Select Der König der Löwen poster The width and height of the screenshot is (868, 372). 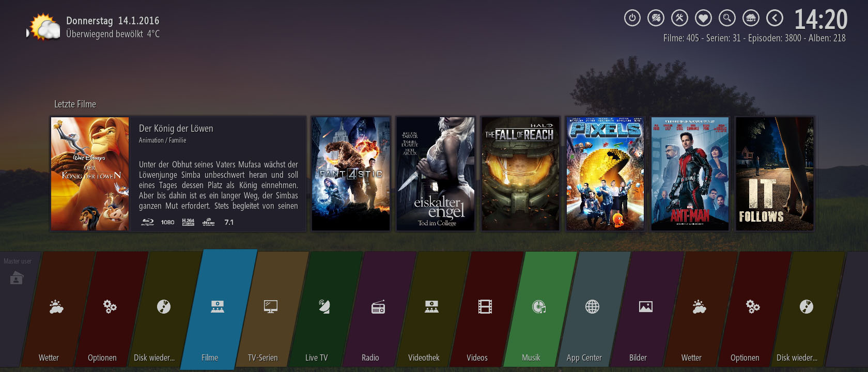pyautogui.click(x=90, y=174)
